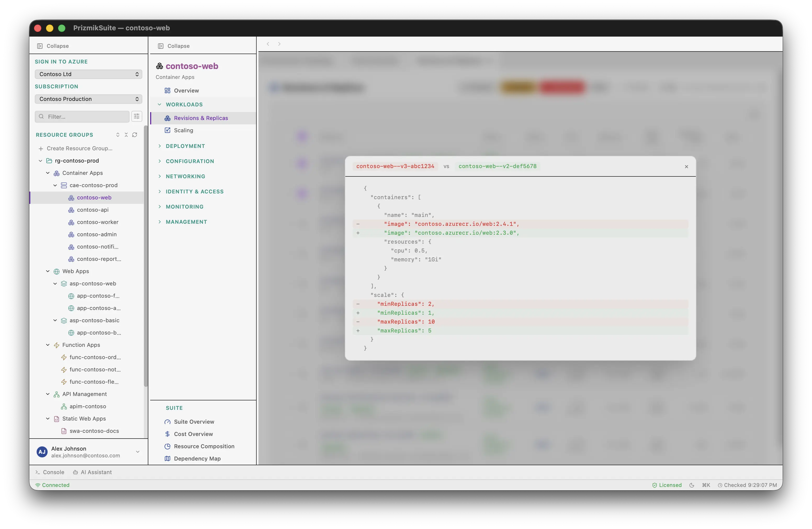Collapse the left resource sidebar
This screenshot has width=812, height=529.
pyautogui.click(x=53, y=46)
